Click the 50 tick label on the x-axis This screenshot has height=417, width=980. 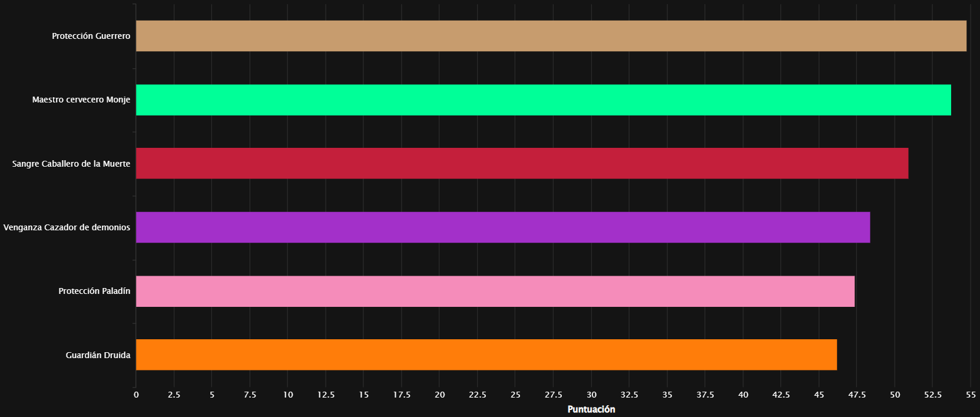895,395
